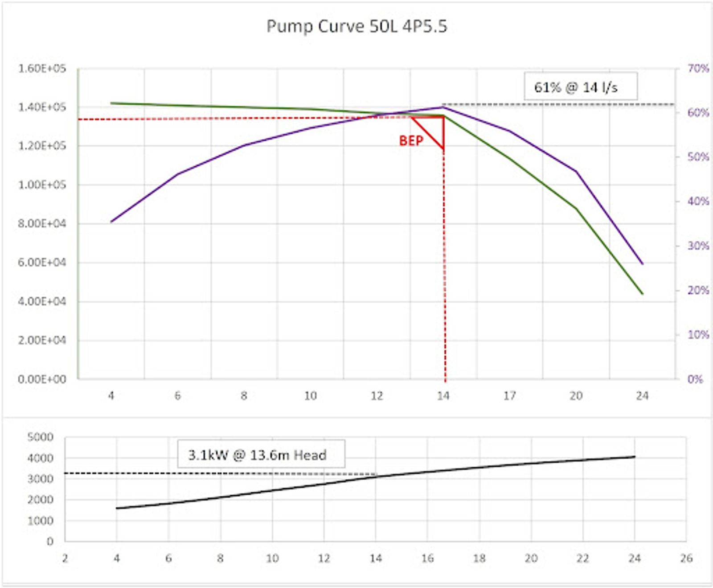Click the x-axis value 14 on upper chart
Viewport: 713px width, 588px height.
tap(444, 395)
